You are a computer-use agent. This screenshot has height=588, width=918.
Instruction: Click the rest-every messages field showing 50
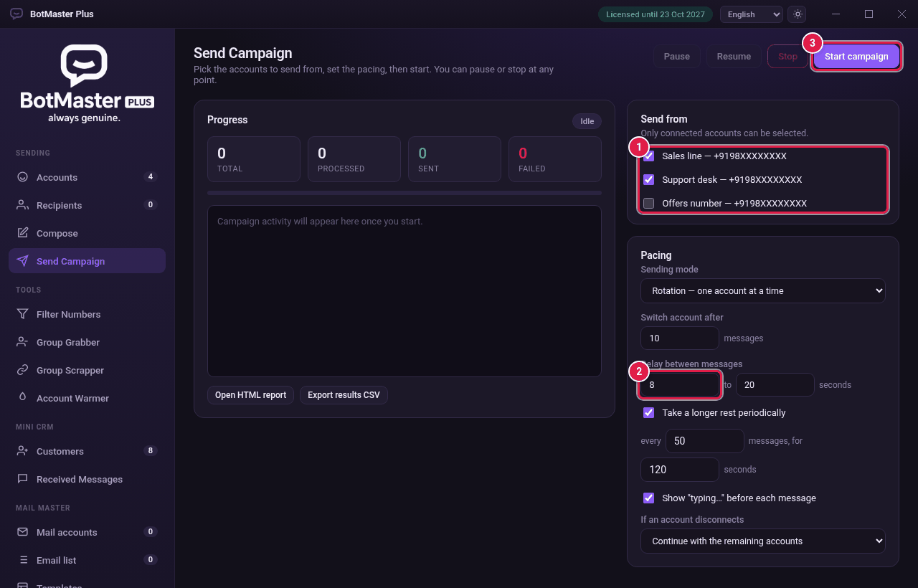(x=705, y=441)
